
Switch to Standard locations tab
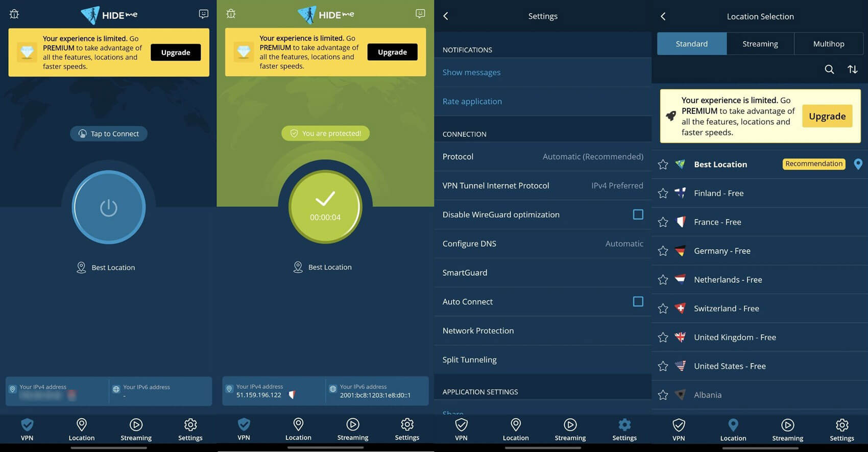tap(692, 44)
